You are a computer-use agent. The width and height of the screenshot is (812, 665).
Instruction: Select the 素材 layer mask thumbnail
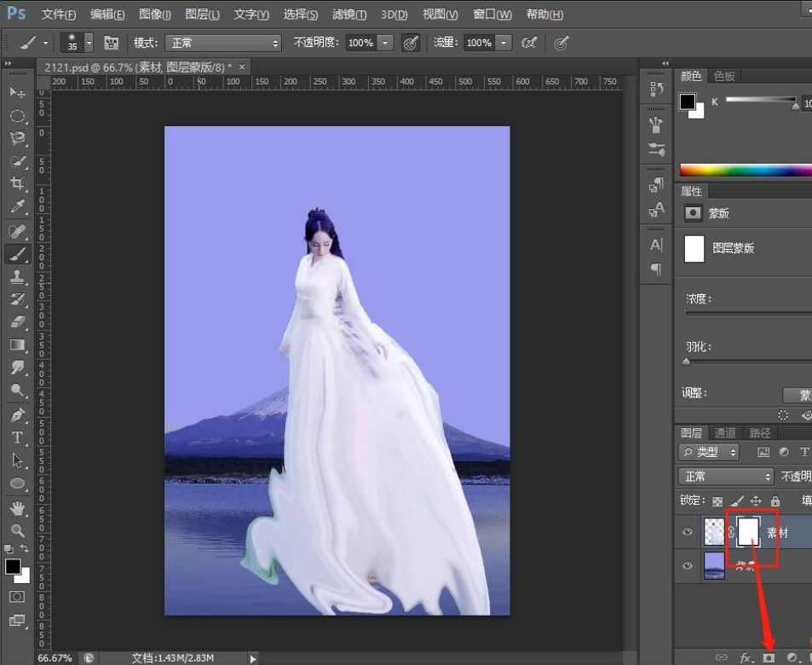pos(748,532)
